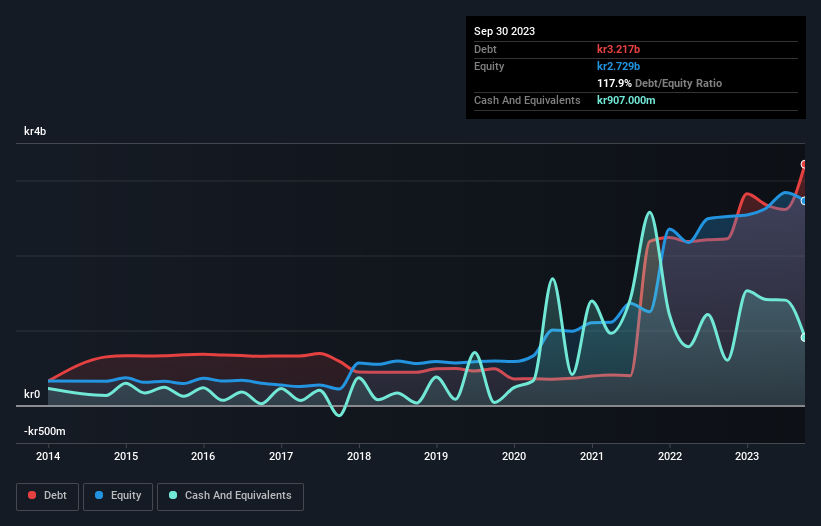Click the kr4b y-axis label
This screenshot has width=821, height=526.
pos(35,131)
